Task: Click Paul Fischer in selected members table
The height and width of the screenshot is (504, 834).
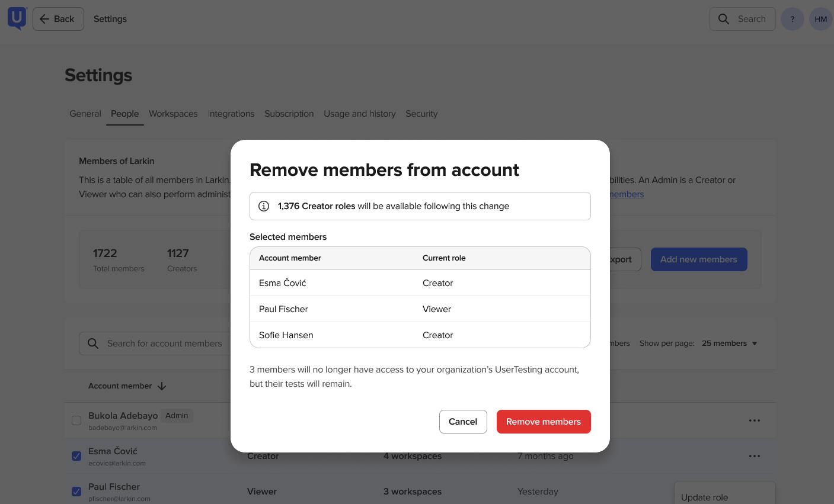Action: click(x=283, y=309)
